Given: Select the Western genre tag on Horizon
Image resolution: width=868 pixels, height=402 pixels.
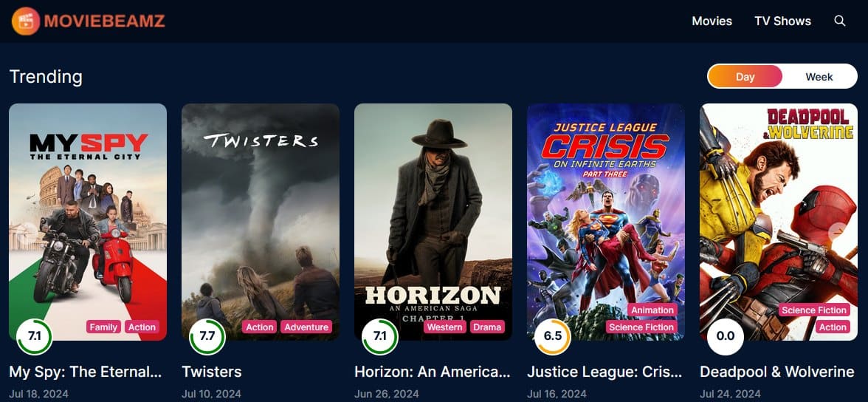Looking at the screenshot, I should coord(445,327).
